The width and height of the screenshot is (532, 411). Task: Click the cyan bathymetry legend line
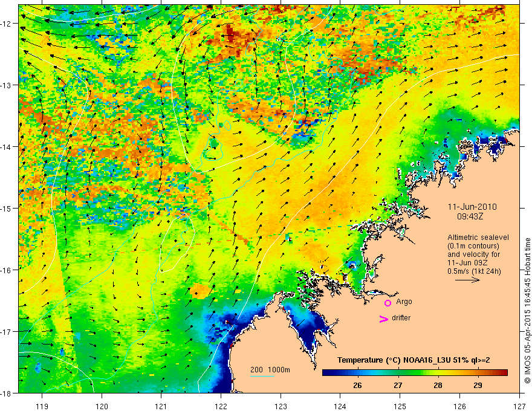[262, 376]
